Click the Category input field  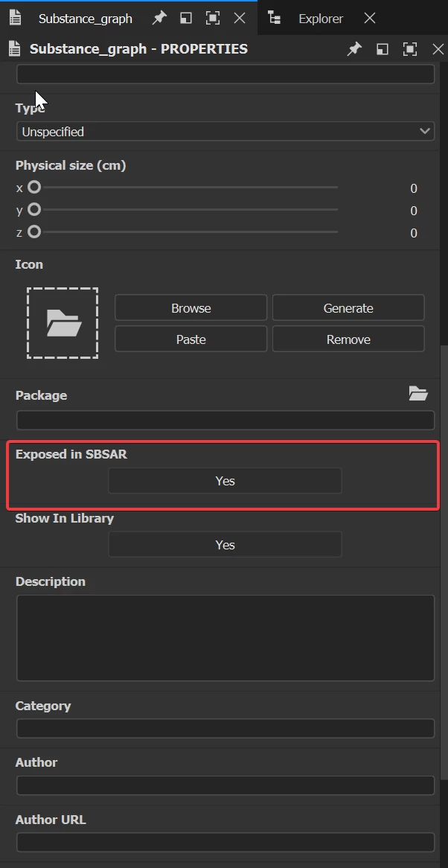coord(225,729)
